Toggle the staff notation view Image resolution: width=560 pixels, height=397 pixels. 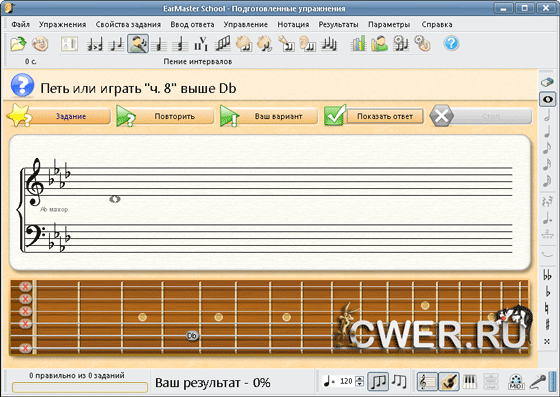[x=427, y=382]
